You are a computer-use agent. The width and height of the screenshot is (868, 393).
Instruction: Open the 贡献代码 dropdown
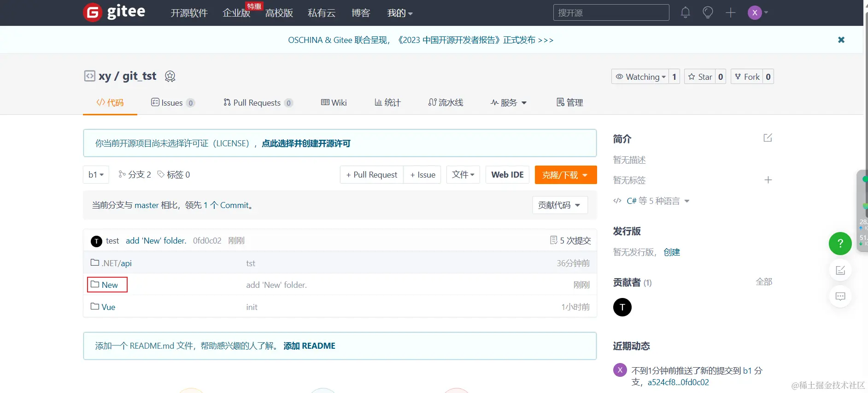pos(560,205)
